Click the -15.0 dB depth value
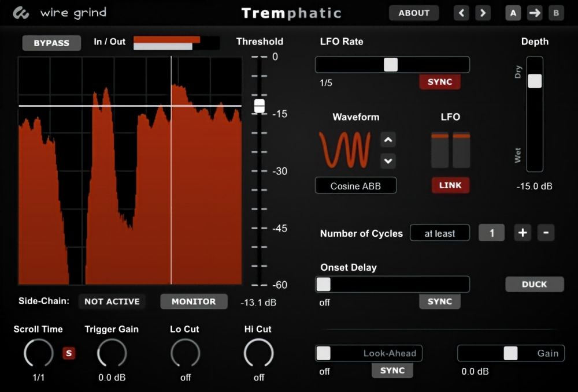This screenshot has width=578, height=392. point(535,186)
